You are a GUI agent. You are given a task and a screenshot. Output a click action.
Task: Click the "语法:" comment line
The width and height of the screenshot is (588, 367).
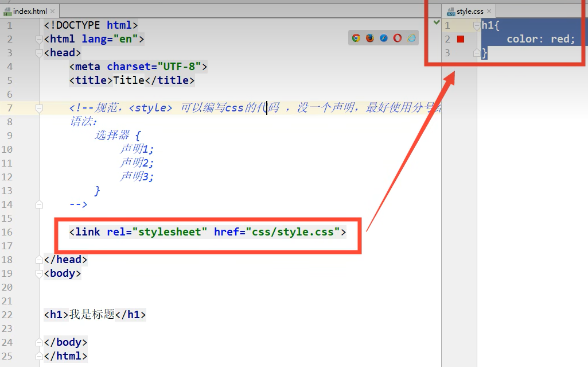point(84,122)
